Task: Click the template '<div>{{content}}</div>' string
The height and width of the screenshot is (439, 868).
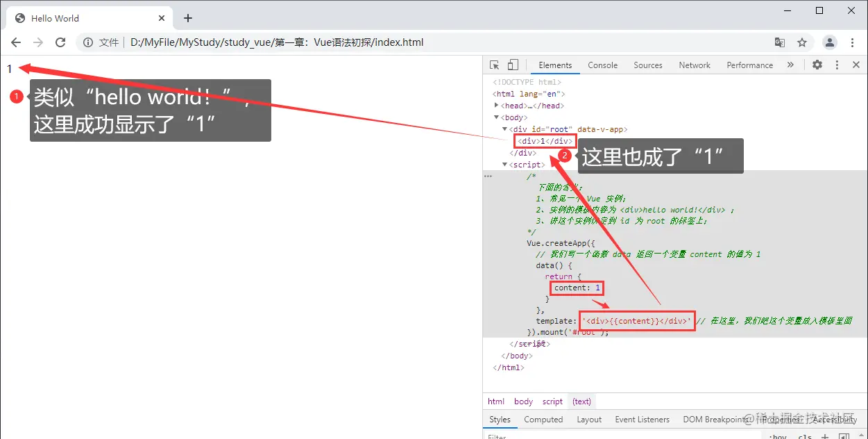Action: point(637,321)
